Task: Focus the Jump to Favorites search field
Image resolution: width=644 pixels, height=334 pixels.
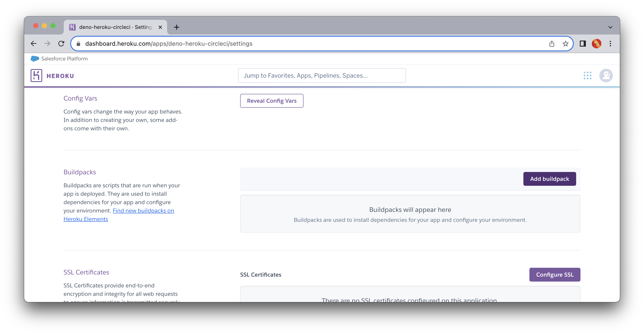Action: click(x=322, y=76)
